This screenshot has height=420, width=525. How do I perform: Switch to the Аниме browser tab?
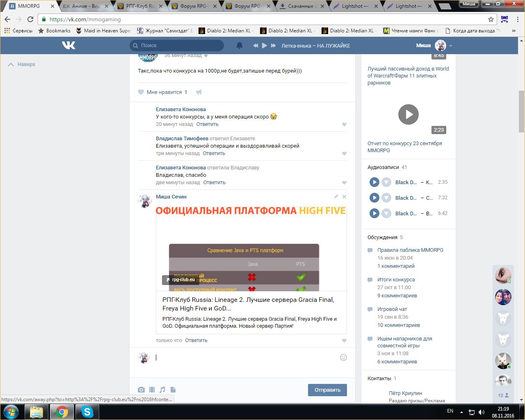tap(85, 6)
